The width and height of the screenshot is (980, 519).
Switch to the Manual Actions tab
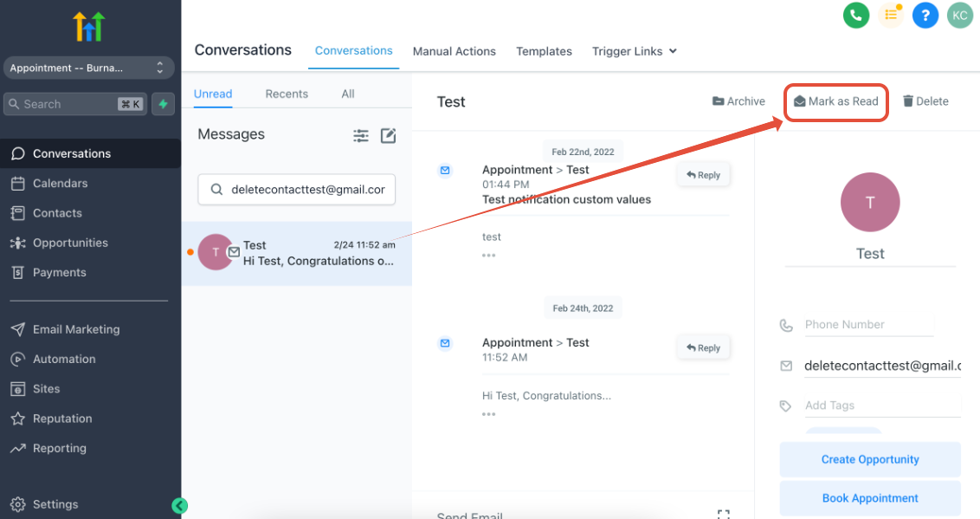(x=454, y=51)
